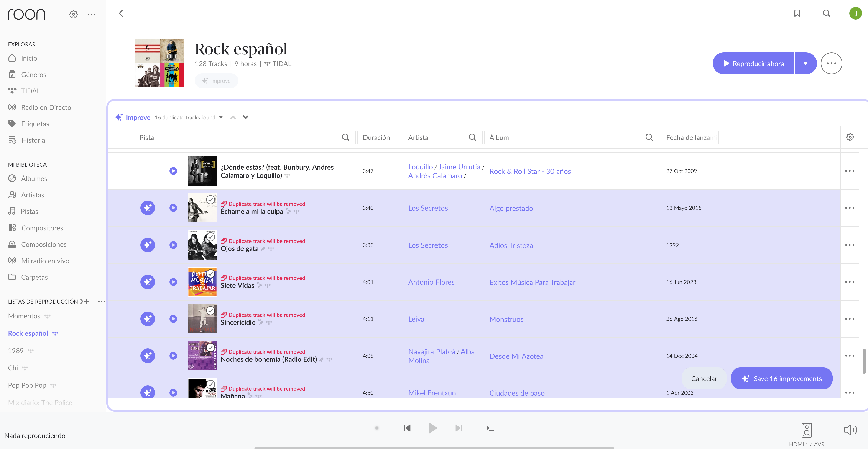Screen dimensions: 868x449
Task: Open search with the magnifier icon
Action: 826,13
